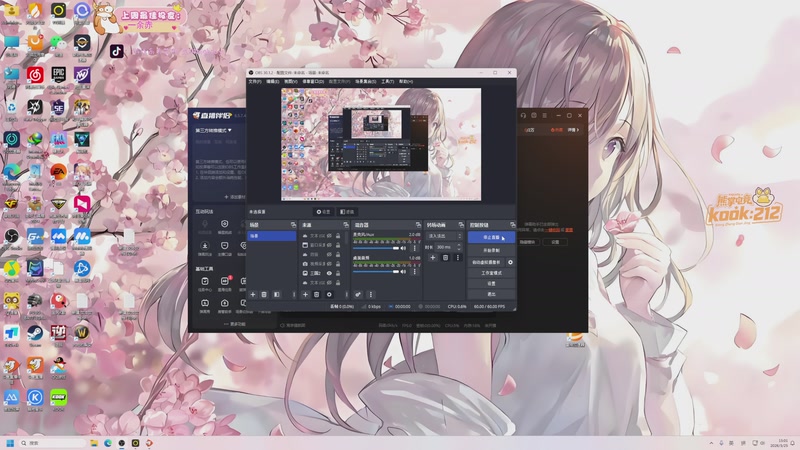Remove transition with the trash icon
The image size is (800, 450).
(445, 258)
